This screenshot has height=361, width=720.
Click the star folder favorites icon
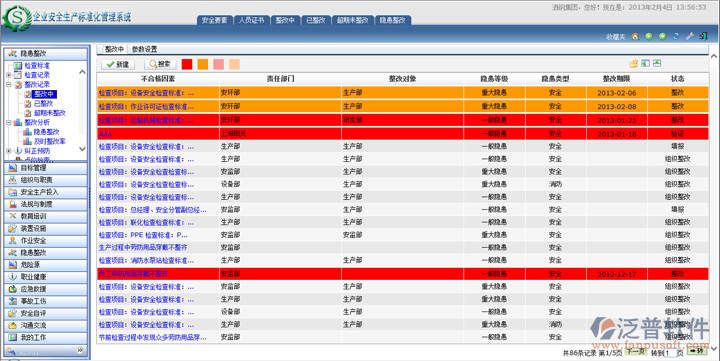coord(634,63)
